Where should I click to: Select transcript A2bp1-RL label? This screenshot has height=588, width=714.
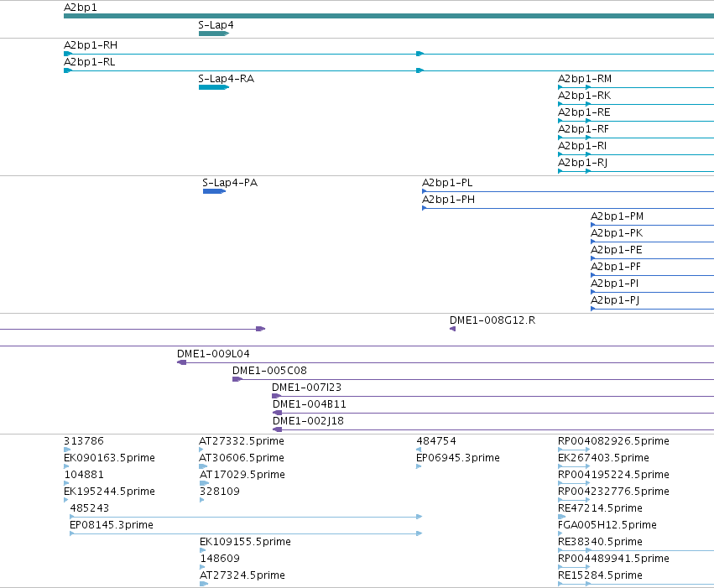click(89, 62)
